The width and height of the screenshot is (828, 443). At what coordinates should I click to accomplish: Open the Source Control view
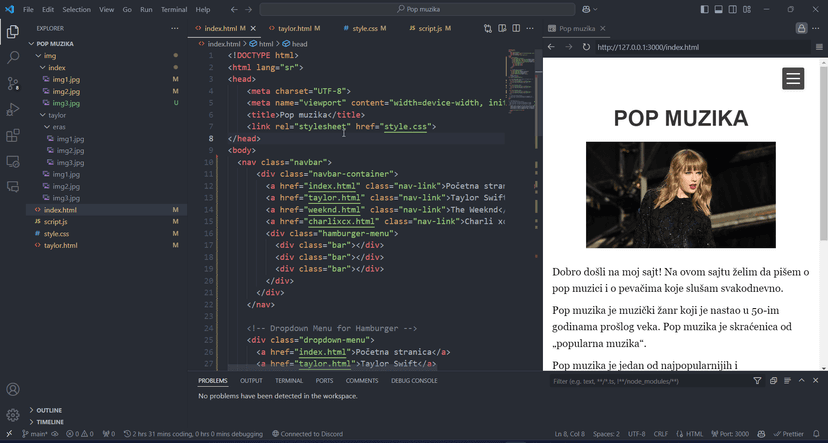(x=13, y=84)
